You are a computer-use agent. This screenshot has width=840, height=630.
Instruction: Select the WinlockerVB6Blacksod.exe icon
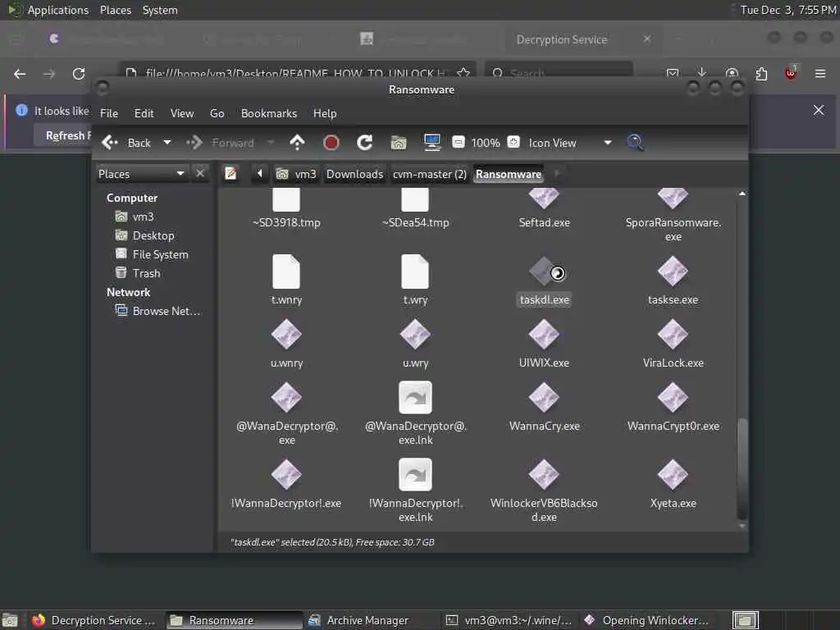[544, 475]
